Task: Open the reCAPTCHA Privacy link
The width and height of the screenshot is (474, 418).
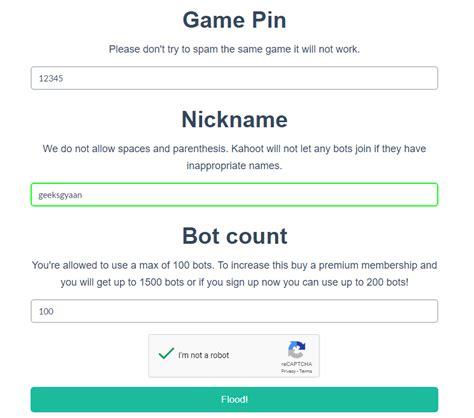Action: (x=288, y=371)
